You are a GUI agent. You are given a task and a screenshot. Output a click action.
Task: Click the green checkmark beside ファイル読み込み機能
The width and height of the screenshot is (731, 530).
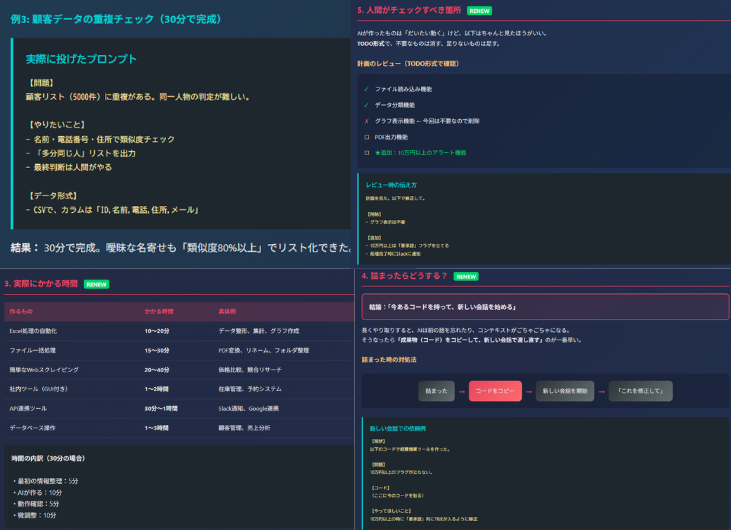366,89
